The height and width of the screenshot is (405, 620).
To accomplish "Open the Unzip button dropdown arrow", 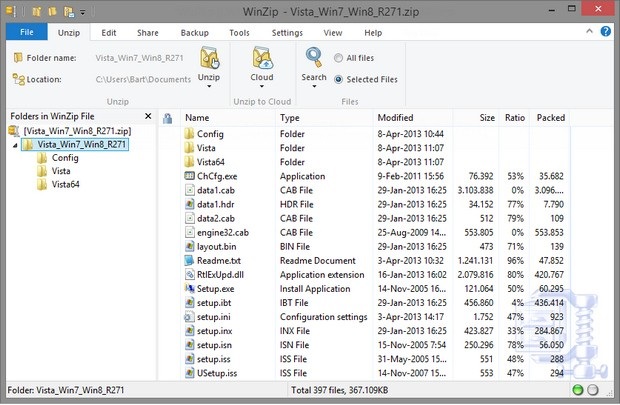I will pos(209,86).
